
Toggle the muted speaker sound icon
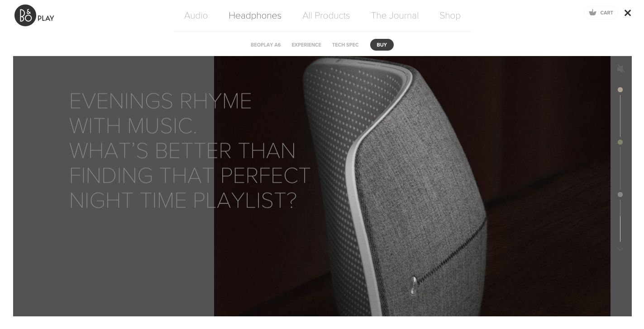tap(621, 69)
